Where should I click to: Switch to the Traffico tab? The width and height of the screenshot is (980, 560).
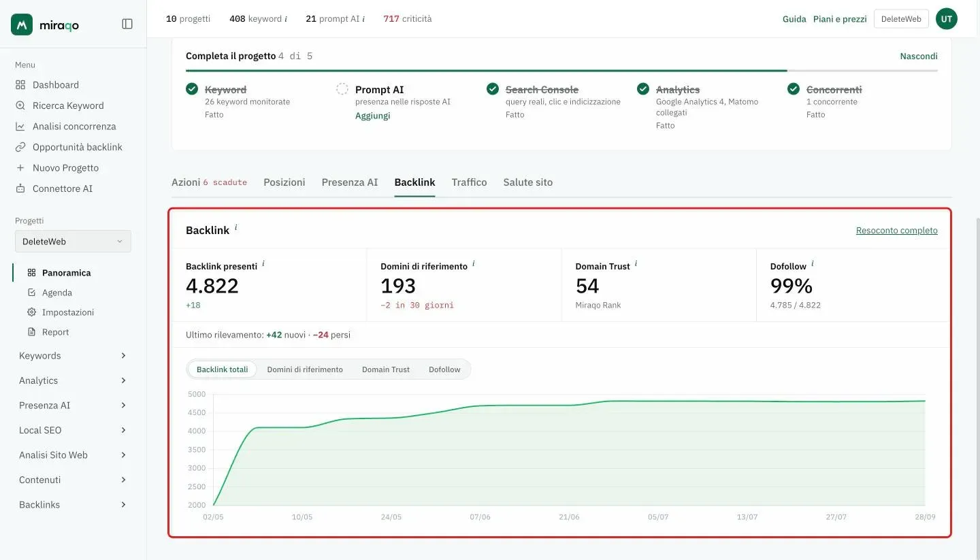470,182
